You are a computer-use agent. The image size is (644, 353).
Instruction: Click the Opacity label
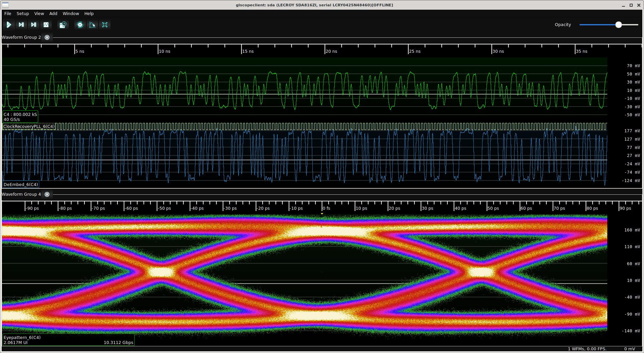[563, 25]
